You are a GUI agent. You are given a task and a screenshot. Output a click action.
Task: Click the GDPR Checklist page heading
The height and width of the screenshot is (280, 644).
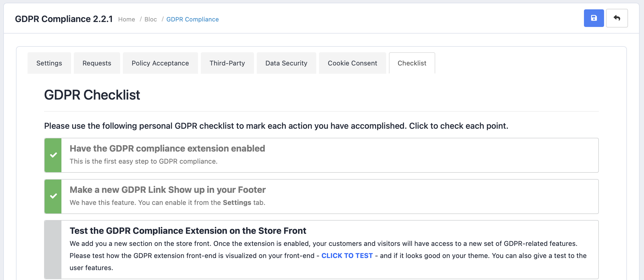click(x=92, y=95)
